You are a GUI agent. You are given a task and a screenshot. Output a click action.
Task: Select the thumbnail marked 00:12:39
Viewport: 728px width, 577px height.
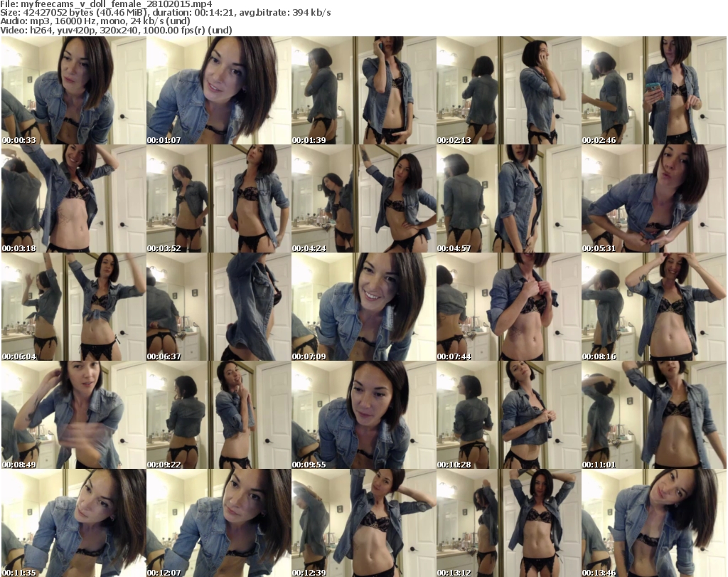363,523
